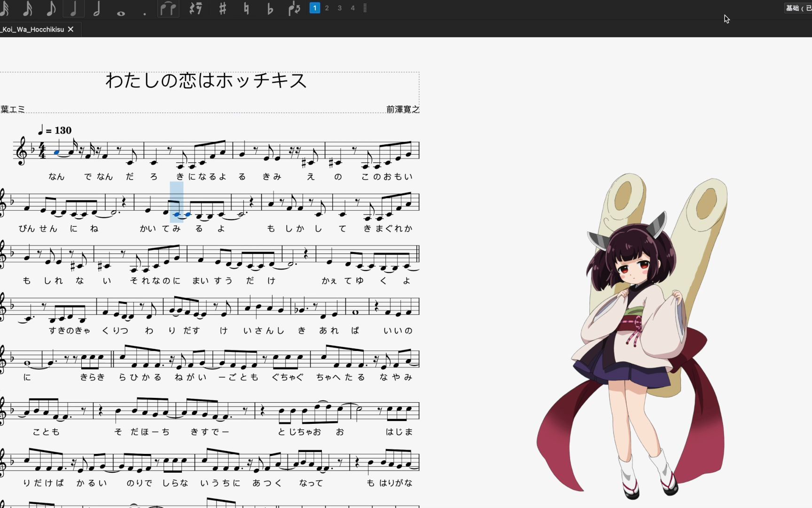
Task: Select the whole note in fourth system
Action: coord(356,312)
